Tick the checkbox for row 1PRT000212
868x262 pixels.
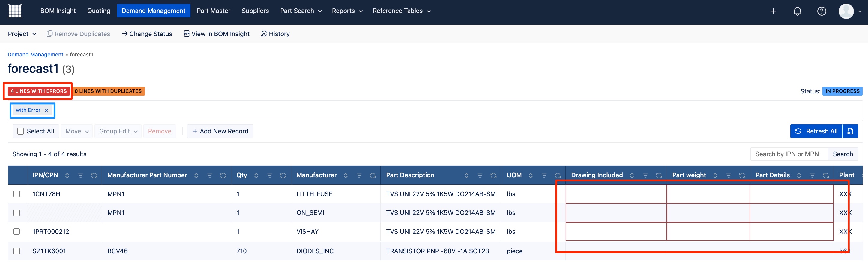tap(17, 232)
